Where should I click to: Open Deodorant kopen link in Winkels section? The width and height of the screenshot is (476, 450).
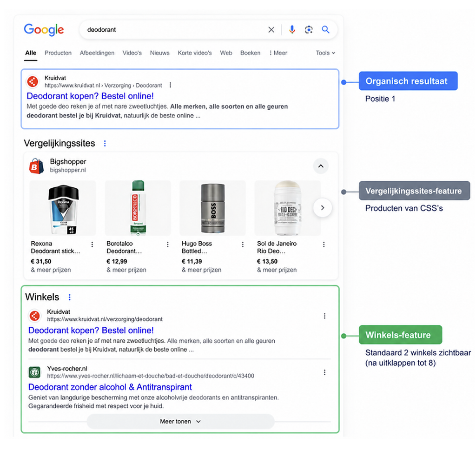pyautogui.click(x=91, y=331)
